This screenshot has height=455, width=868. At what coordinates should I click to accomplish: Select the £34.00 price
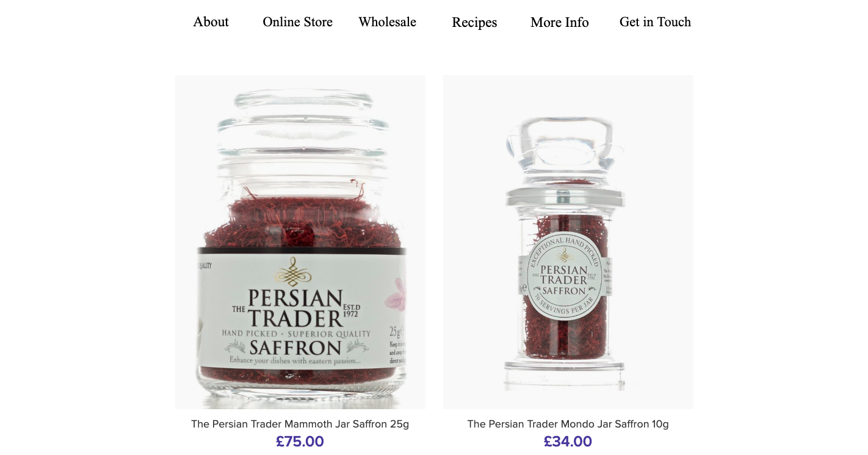click(x=568, y=442)
